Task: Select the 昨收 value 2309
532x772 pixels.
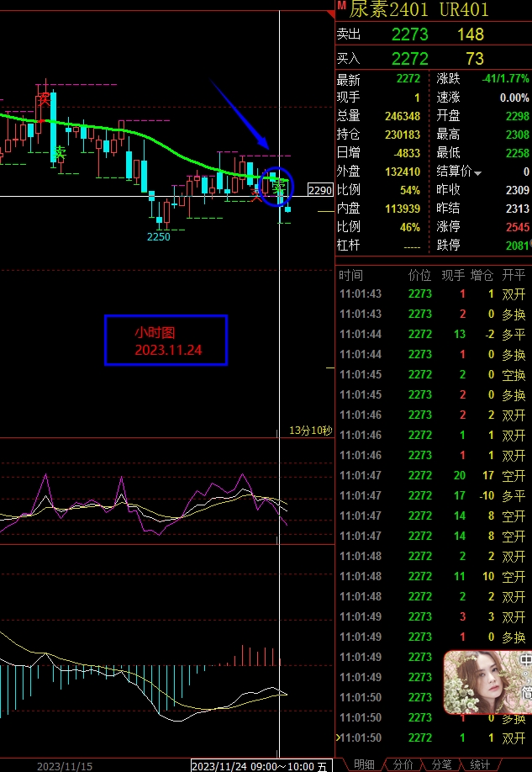Action: pos(518,190)
